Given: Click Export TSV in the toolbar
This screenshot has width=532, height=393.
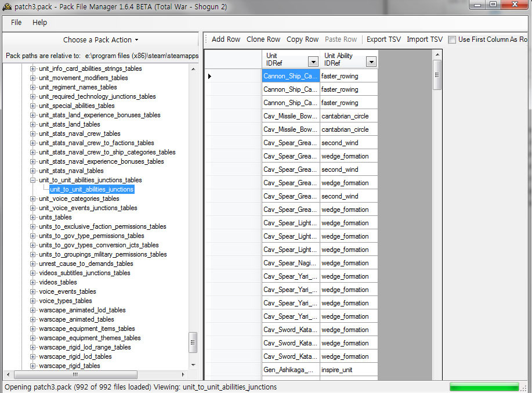Looking at the screenshot, I should [383, 39].
